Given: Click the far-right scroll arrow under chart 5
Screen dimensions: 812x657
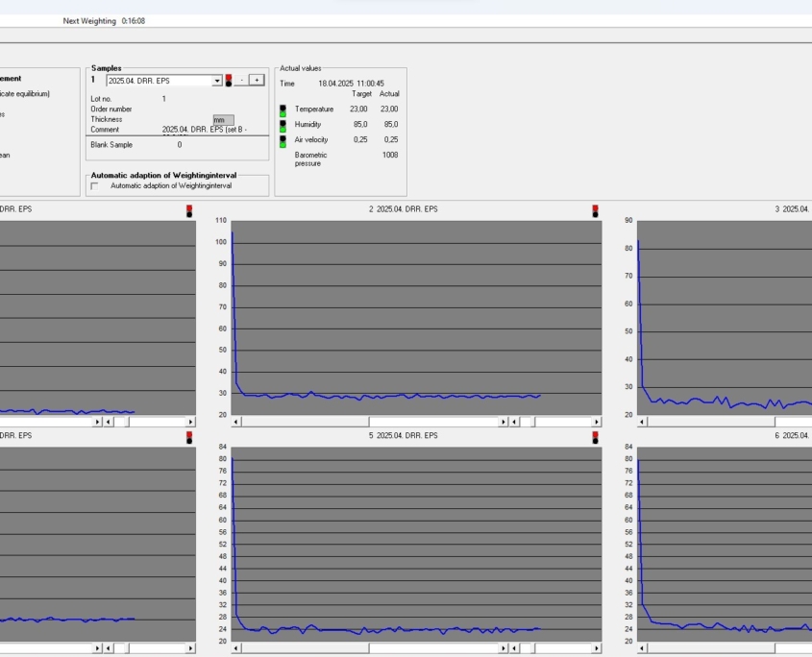Looking at the screenshot, I should (596, 648).
